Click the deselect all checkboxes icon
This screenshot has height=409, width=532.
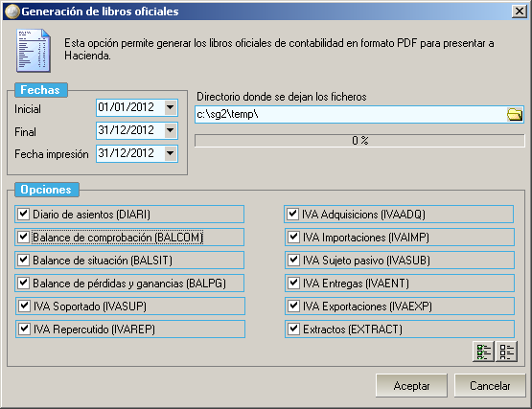506,352
